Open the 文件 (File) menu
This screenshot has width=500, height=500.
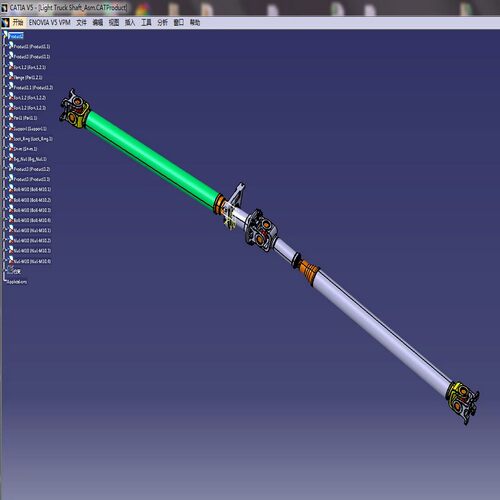(81, 23)
